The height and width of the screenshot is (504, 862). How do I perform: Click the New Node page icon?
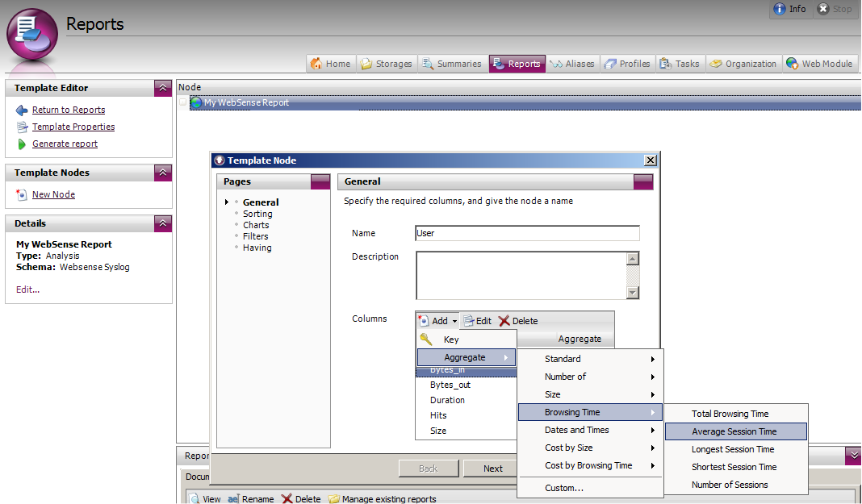click(22, 195)
